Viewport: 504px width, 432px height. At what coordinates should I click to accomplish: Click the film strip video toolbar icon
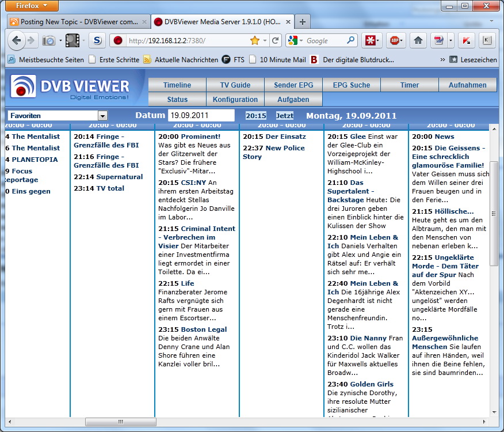coord(72,40)
